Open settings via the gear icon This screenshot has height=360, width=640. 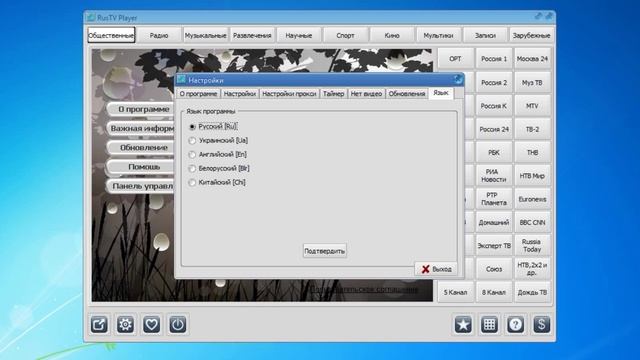point(125,324)
